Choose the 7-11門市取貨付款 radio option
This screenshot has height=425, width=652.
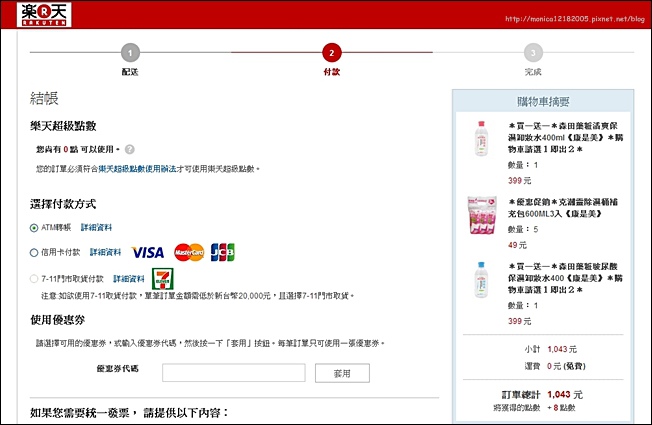[x=34, y=279]
